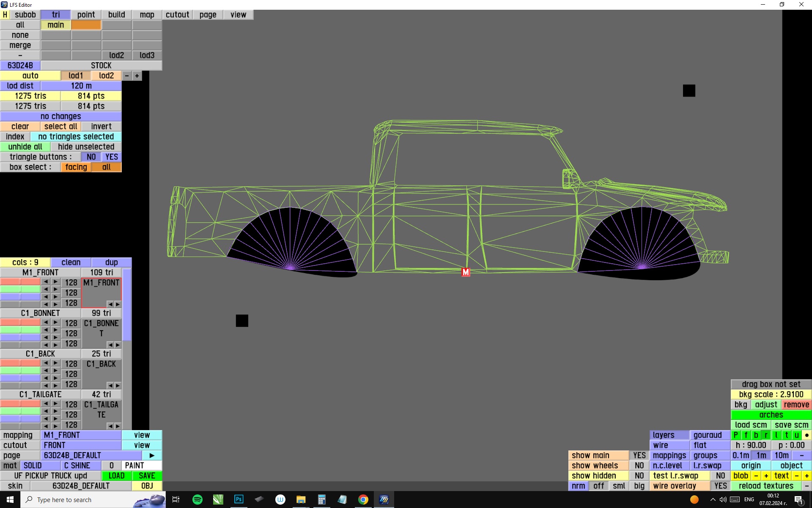Viewport: 812px width, 508px height.
Task: Click the plus button next to lod2
Action: click(x=137, y=76)
